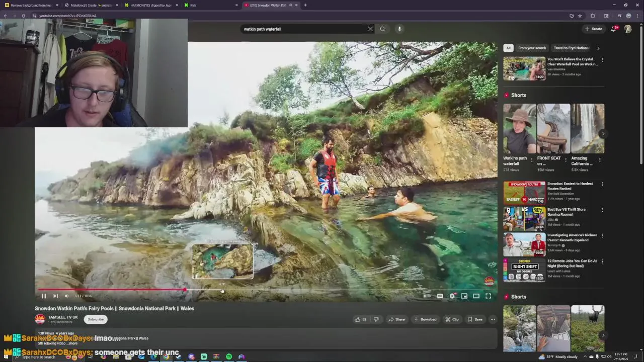Open '12 Remote Jobs You Can Do' video
Image resolution: width=644 pixels, height=362 pixels.
572,263
